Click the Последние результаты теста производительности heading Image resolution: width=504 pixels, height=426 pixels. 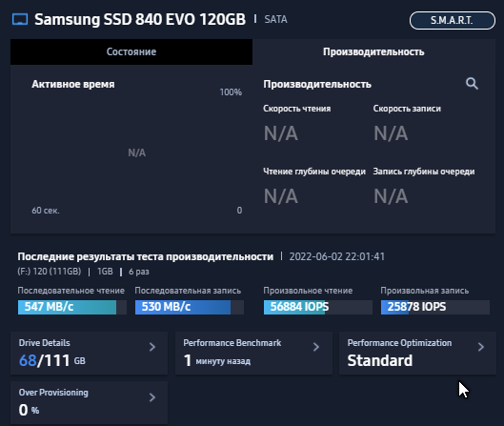tap(145, 256)
